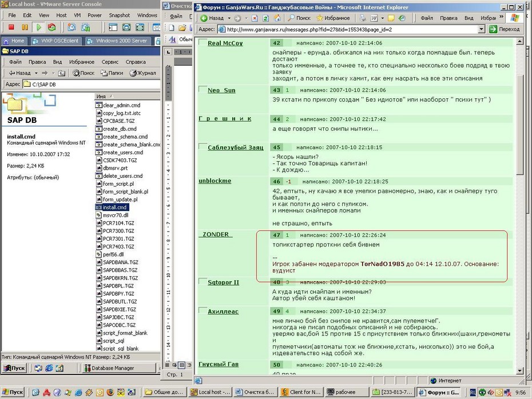Click the forum page vertical scrollbar thumb
Screen dimensions: 532x399
[x=519, y=123]
